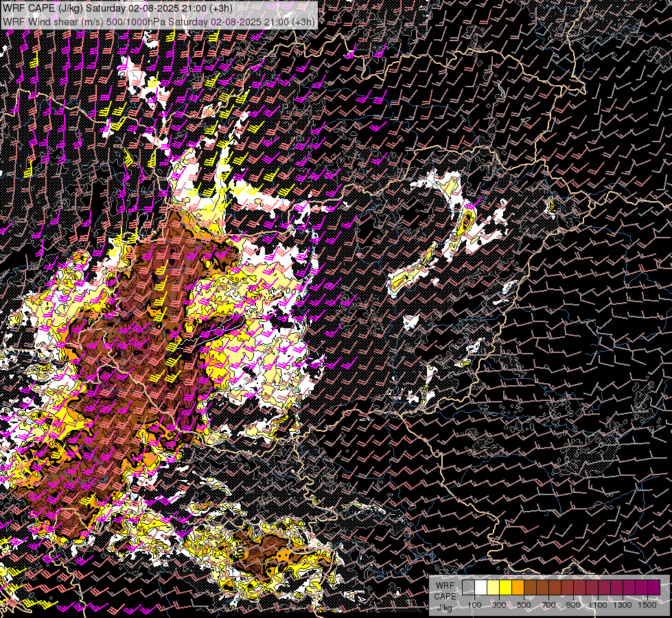Click the J/kg unit label in legend
Viewport: 672px width, 618px height.
[444, 607]
